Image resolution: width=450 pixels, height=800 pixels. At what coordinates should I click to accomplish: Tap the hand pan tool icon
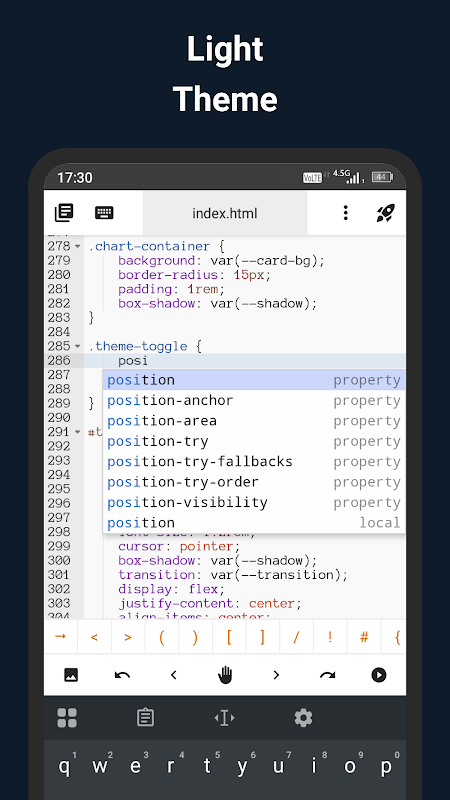[225, 675]
